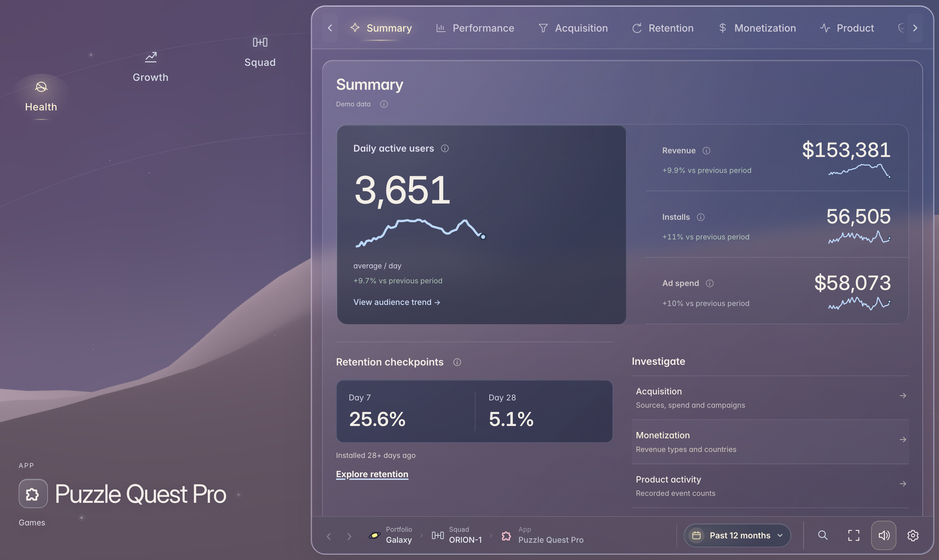939x560 pixels.
Task: Open the Puzzle Quest Pro app breadcrumb
Action: [543, 535]
